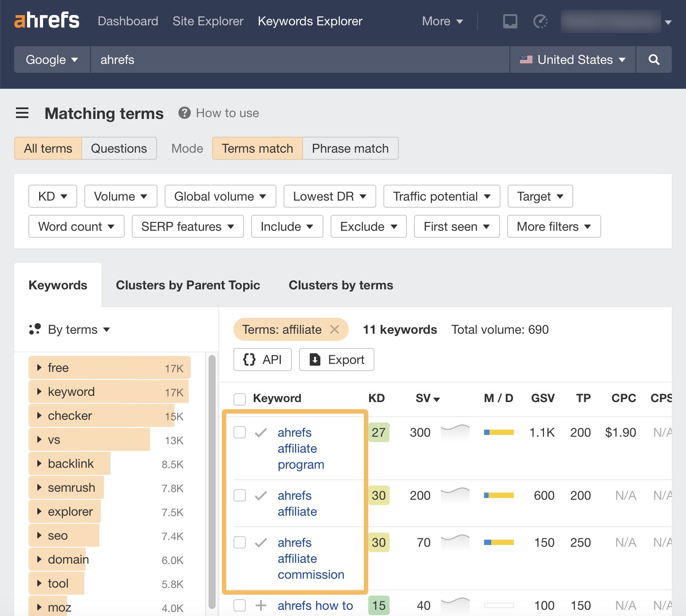Switch to the Clusters by Parent Topic tab

[x=188, y=285]
